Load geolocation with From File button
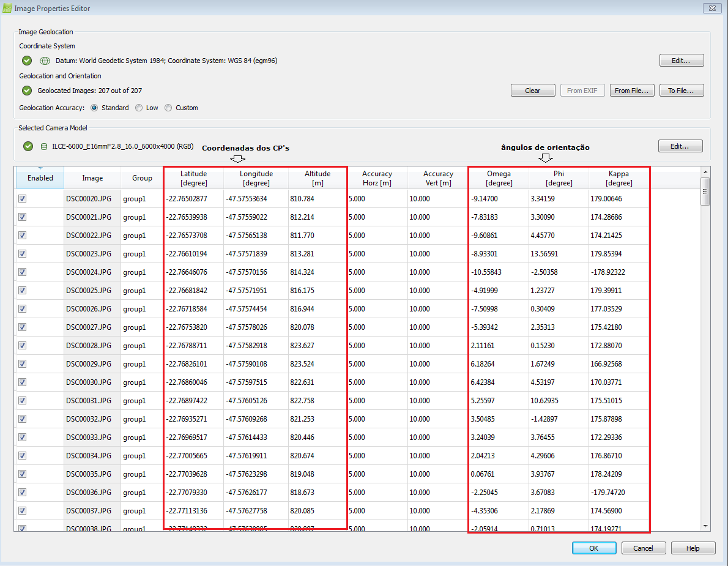728x566 pixels. point(632,91)
